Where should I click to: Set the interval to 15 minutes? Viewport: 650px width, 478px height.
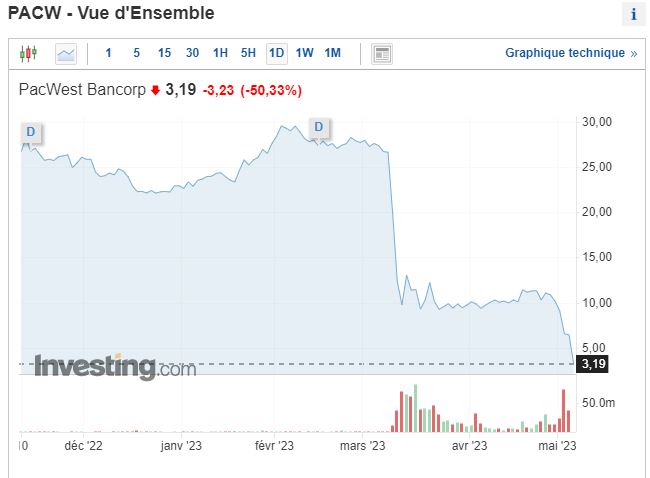tap(164, 53)
